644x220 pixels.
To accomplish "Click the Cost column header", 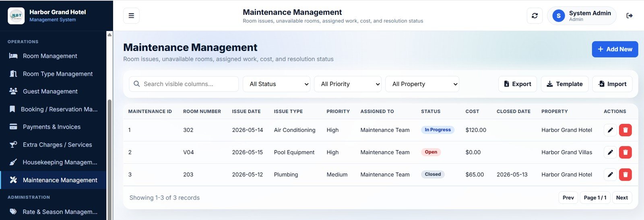I will point(472,111).
